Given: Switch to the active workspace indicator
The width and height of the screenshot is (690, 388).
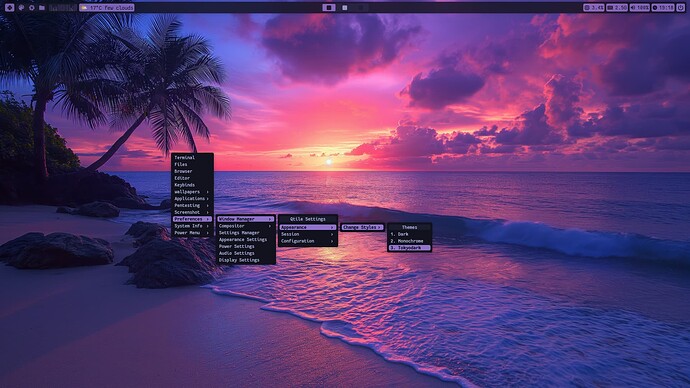Looking at the screenshot, I should pyautogui.click(x=329, y=7).
